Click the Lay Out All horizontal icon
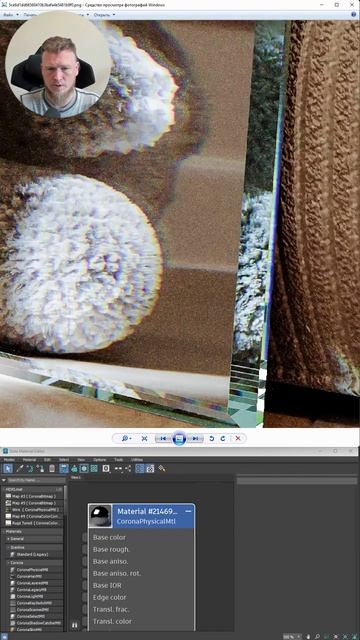The width and height of the screenshot is (360, 640). tap(118, 469)
